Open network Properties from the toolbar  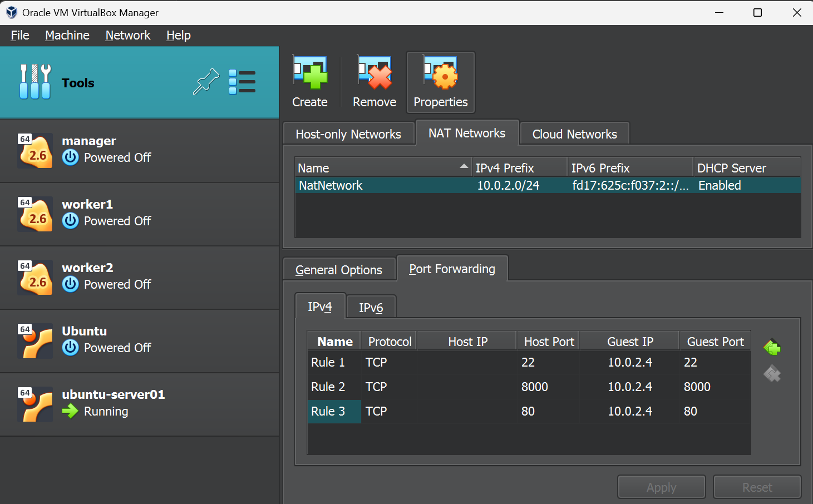[440, 82]
